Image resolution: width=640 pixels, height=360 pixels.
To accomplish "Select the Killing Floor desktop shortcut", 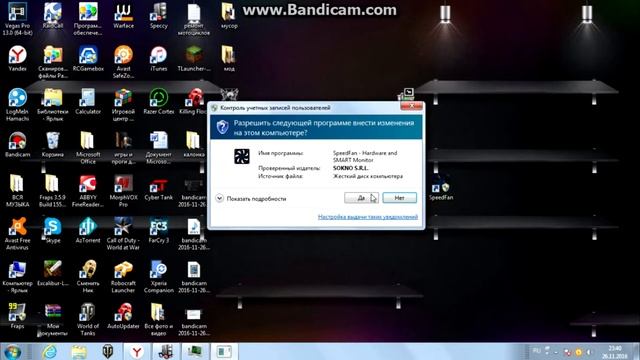I will [x=193, y=101].
